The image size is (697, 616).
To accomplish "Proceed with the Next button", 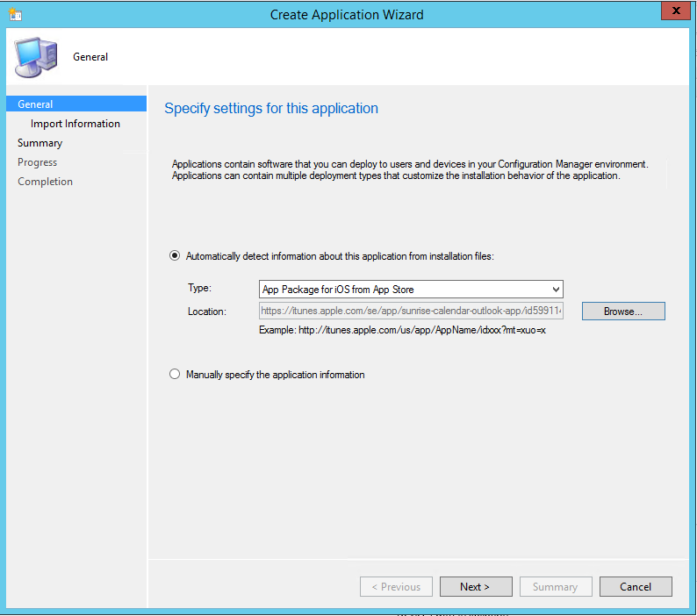I will tap(475, 587).
